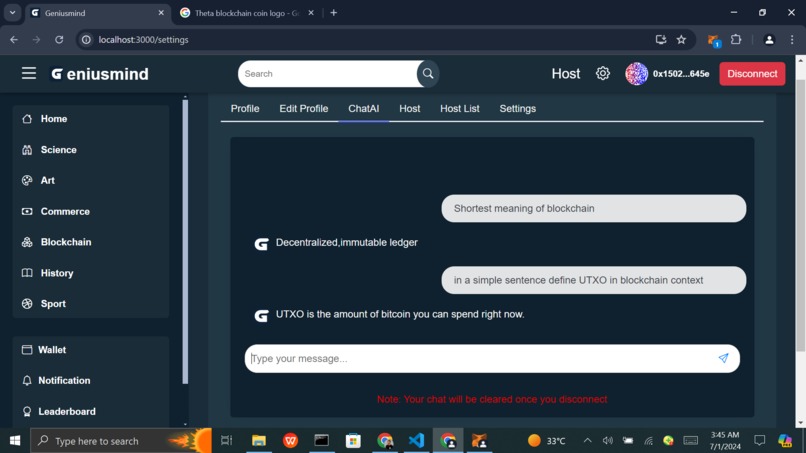Viewport: 806px width, 453px height.
Task: Click 'Decentralized,immutable ledger' reply
Action: coord(346,242)
